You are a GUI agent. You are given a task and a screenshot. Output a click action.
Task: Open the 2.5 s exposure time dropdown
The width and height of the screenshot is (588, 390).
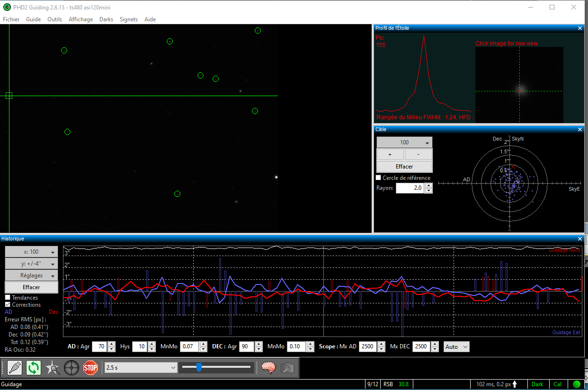(x=141, y=368)
